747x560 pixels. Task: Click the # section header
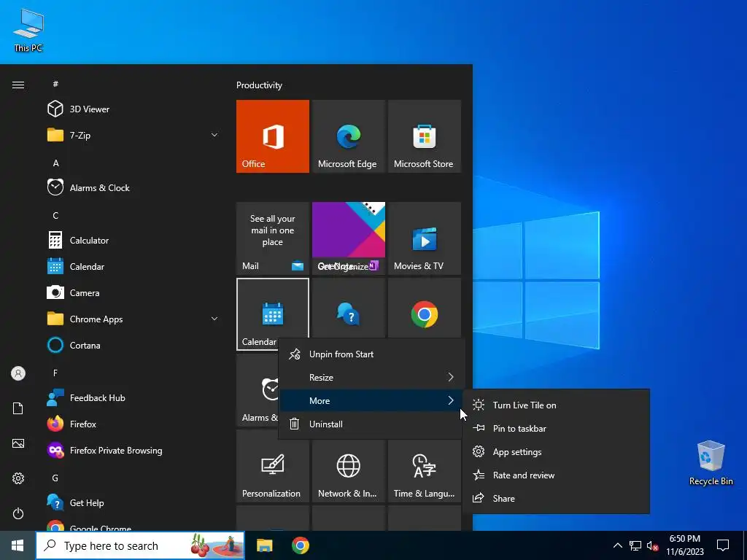[55, 84]
